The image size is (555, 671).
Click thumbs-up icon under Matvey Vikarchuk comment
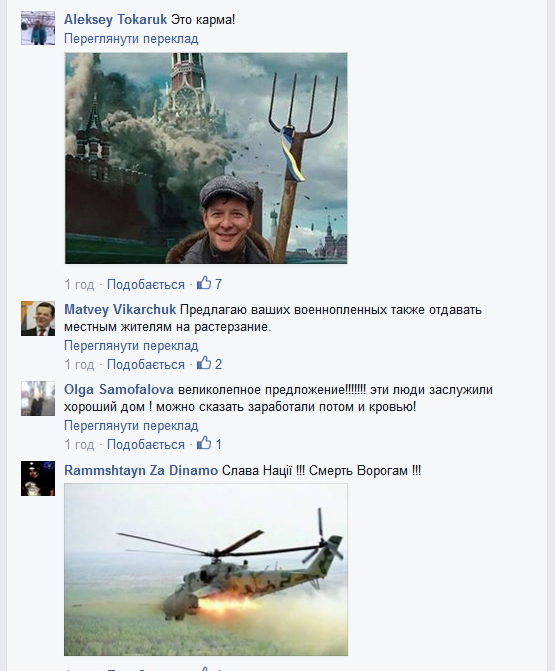(x=204, y=363)
